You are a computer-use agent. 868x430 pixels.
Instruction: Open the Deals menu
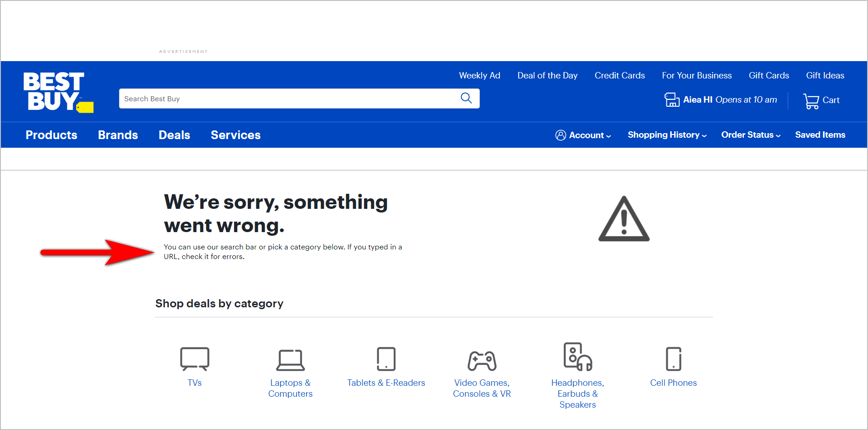pos(174,135)
